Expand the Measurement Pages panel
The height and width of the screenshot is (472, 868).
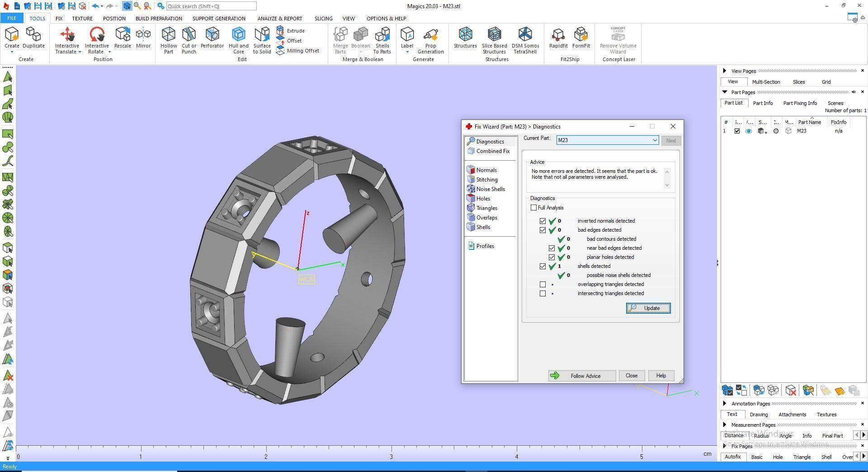pyautogui.click(x=725, y=424)
